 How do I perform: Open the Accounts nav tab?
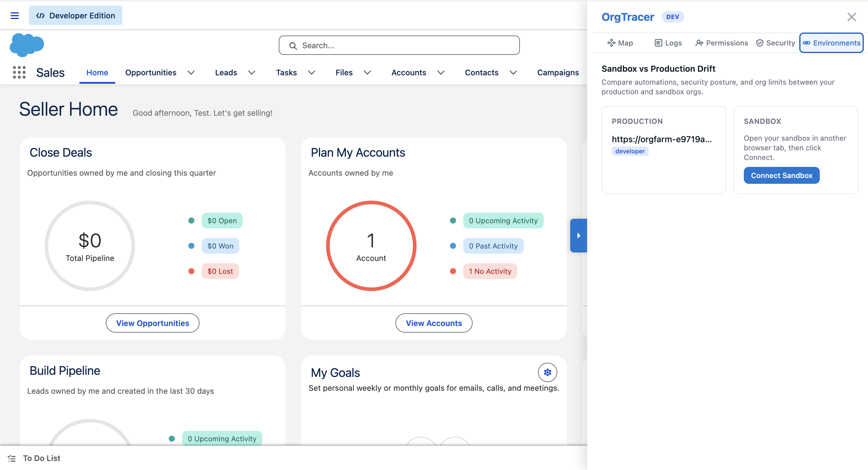409,72
